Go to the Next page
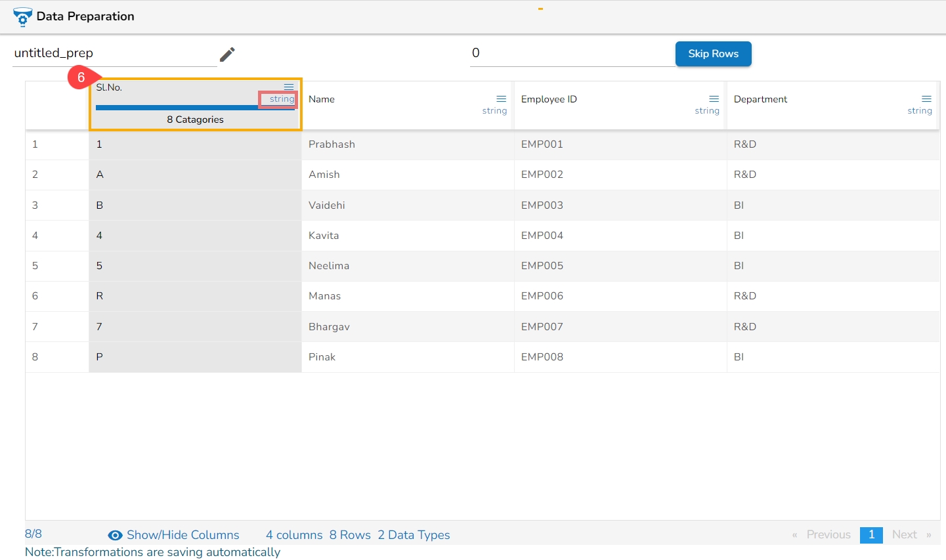This screenshot has width=946, height=560. 904,534
